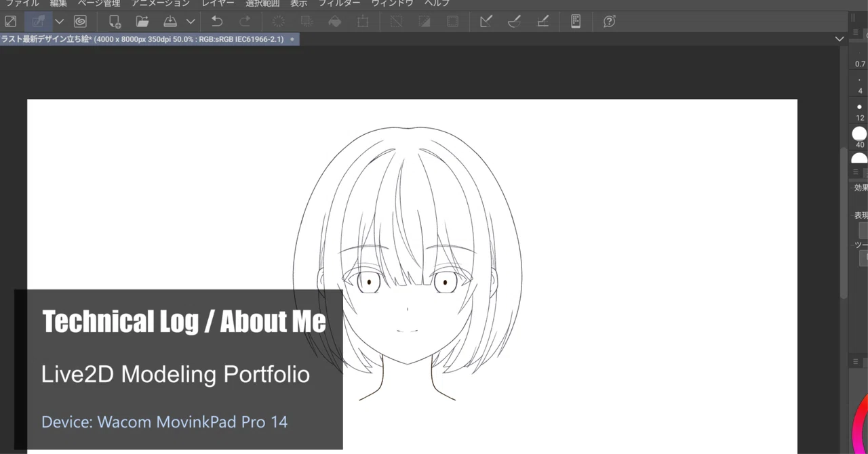Viewport: 868px width, 454px height.
Task: Expand the canvas tab list chevron
Action: click(x=839, y=39)
